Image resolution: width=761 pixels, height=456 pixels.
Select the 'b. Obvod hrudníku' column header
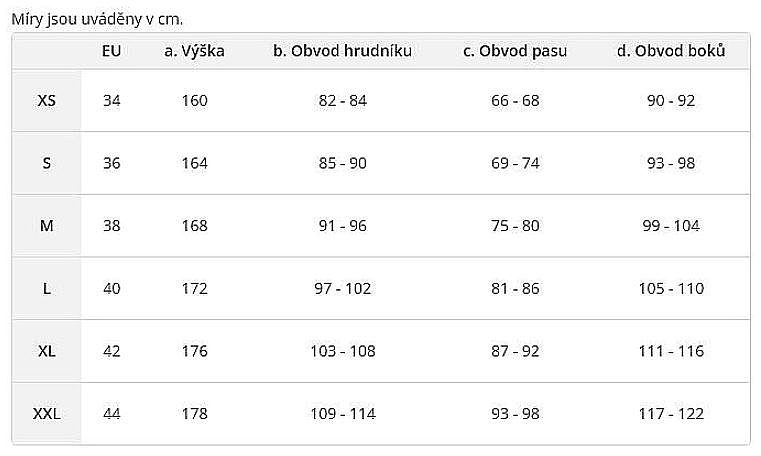342,51
